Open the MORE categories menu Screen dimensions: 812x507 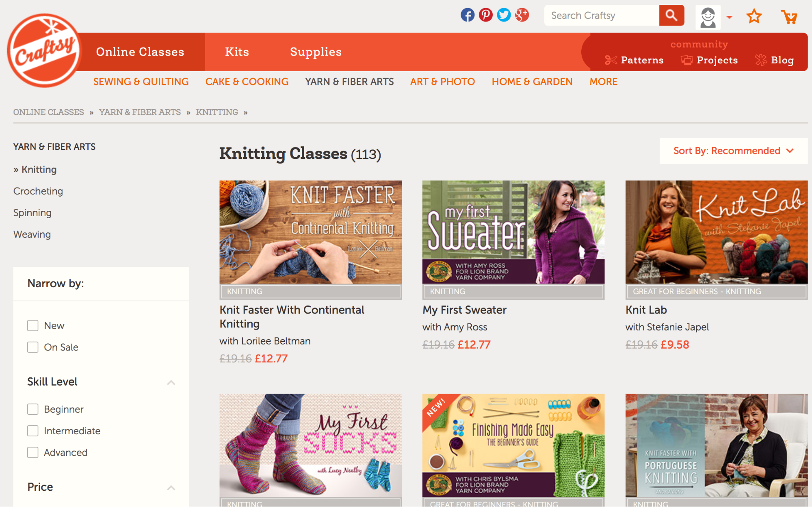click(x=603, y=82)
